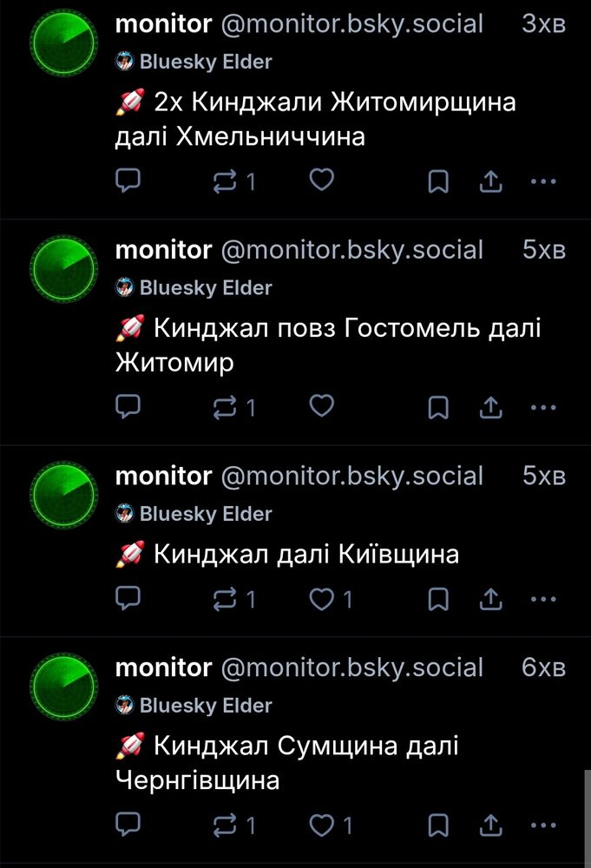Image resolution: width=591 pixels, height=868 pixels.
Task: Save the 'Кинджал повз Гостомель' post bookmark
Action: pyautogui.click(x=438, y=407)
